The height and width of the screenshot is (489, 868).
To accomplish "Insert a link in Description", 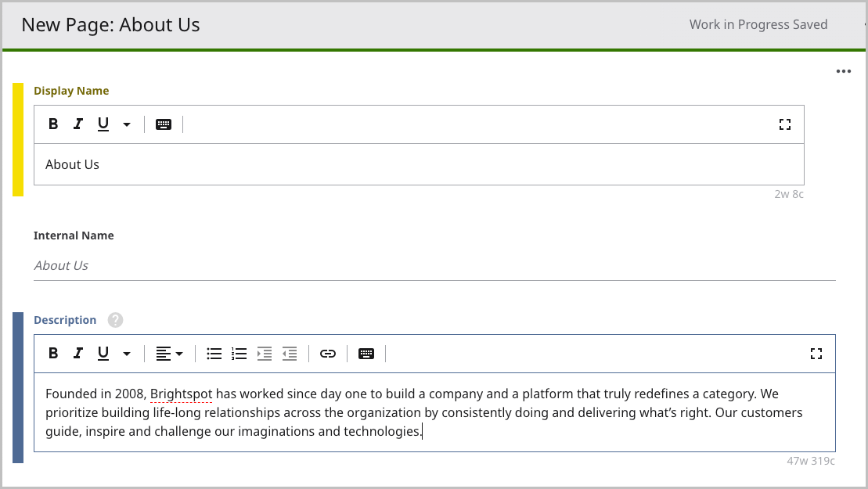I will pos(328,354).
